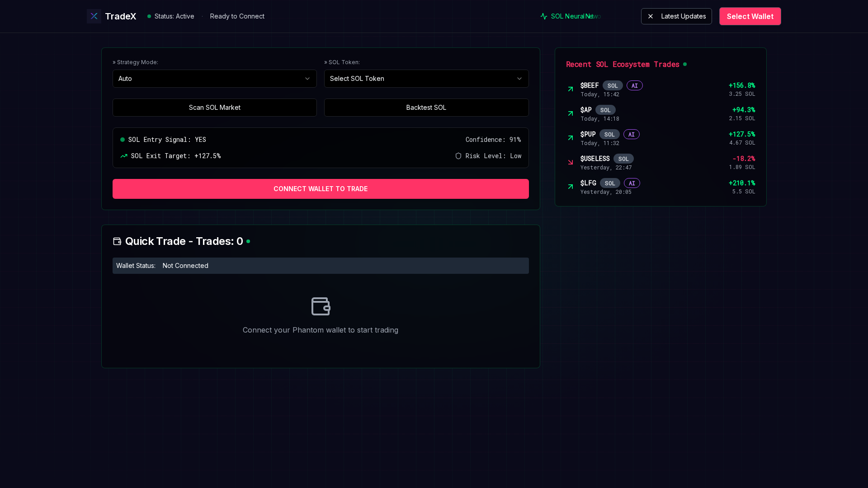Click the +156.8% gain value
Image resolution: width=868 pixels, height=488 pixels.
click(742, 85)
